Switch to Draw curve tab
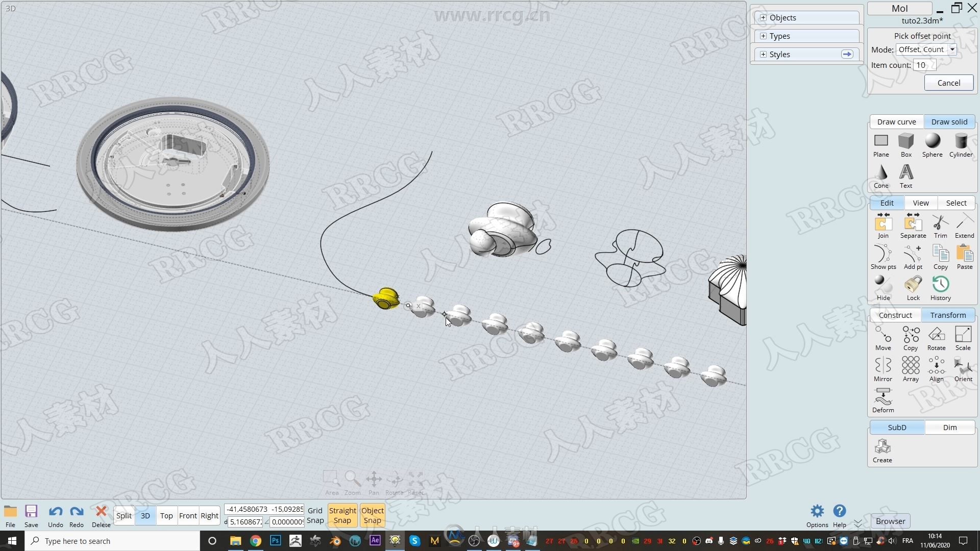 click(896, 122)
